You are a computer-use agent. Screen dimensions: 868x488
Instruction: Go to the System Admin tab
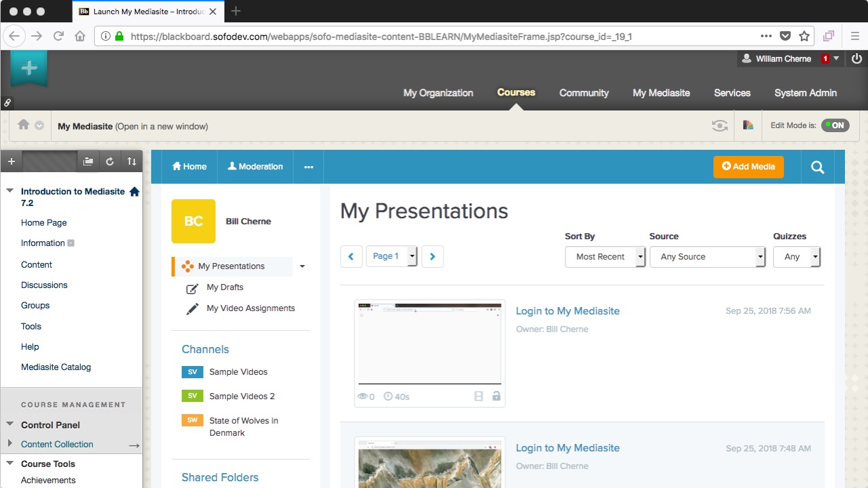click(806, 93)
